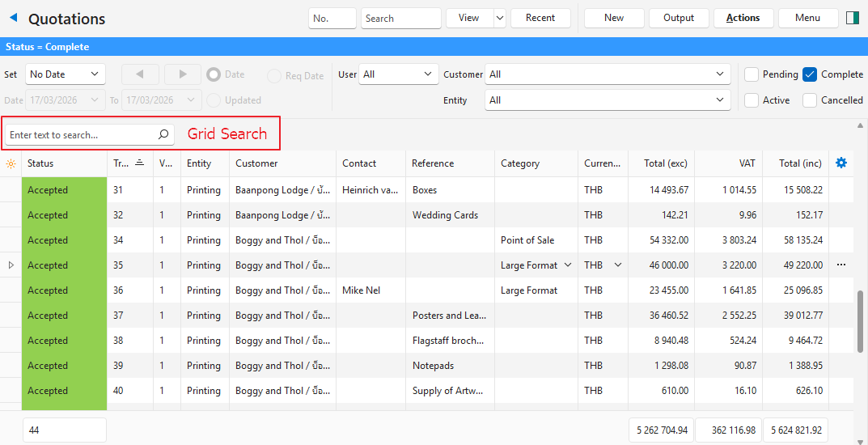Tick the Cancelled checkbox
Viewport: 868px width, 445px height.
810,100
